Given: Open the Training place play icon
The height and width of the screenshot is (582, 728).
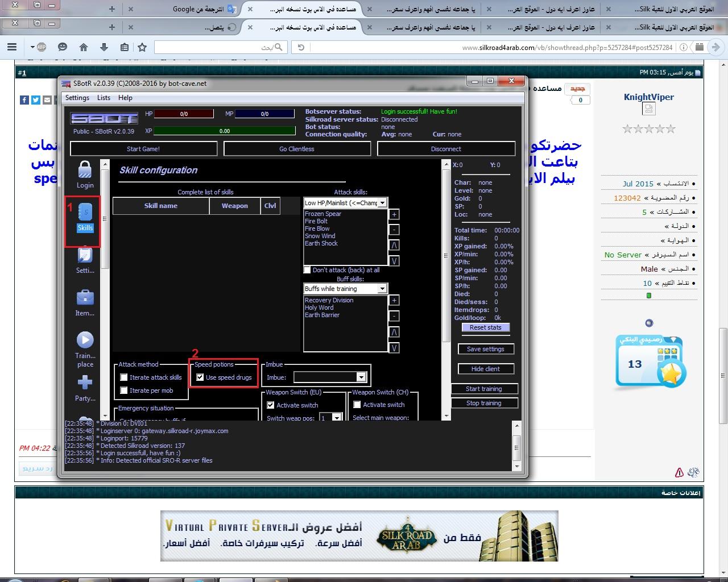Looking at the screenshot, I should pos(85,349).
